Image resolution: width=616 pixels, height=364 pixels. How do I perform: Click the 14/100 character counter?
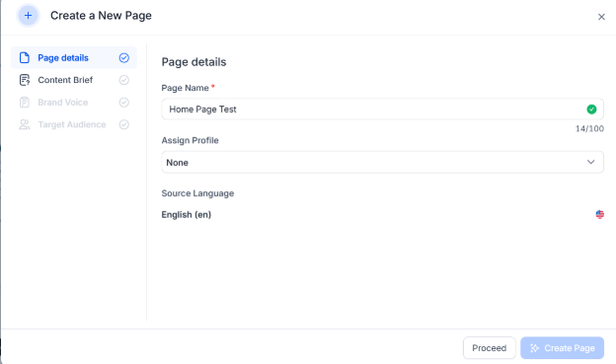tap(589, 129)
